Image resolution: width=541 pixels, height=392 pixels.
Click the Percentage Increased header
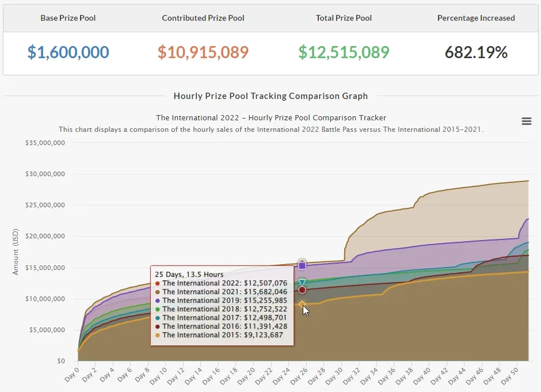pos(476,18)
